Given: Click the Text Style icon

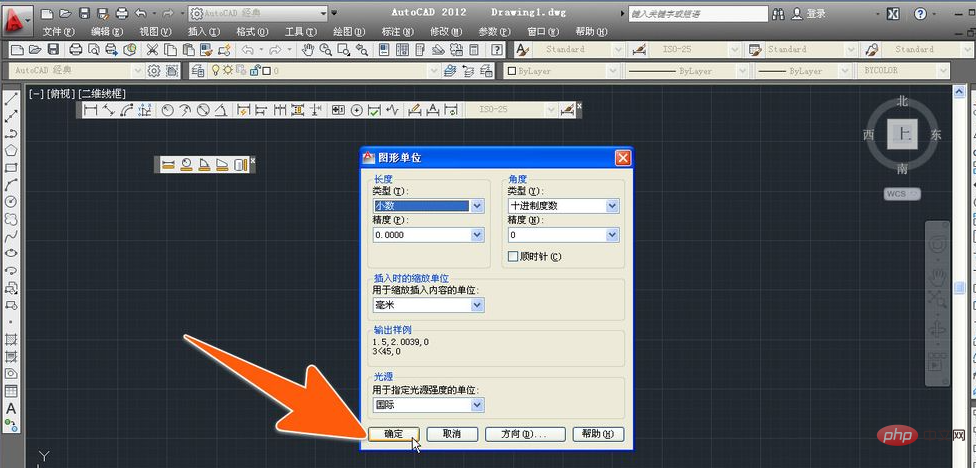Looking at the screenshot, I should [x=522, y=50].
